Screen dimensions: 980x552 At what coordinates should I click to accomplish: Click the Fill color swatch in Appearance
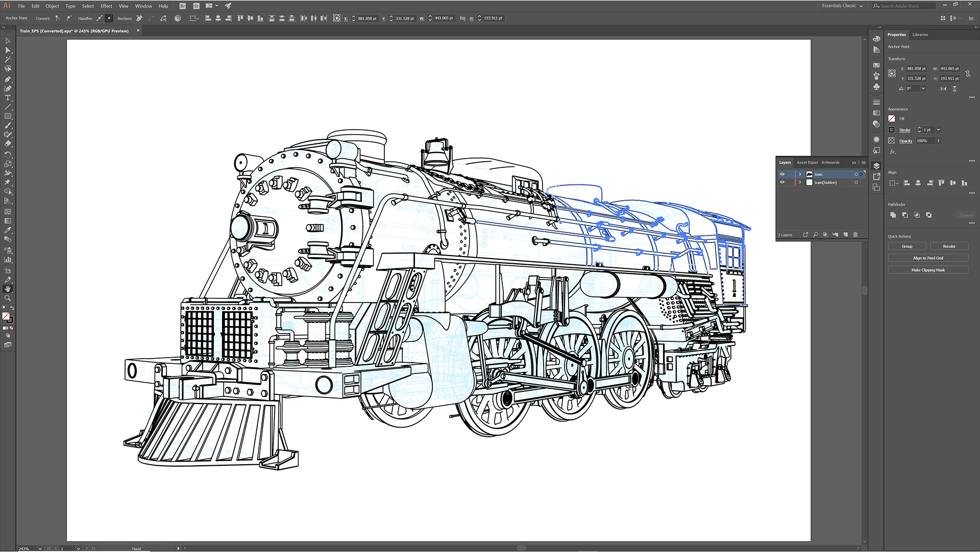892,118
